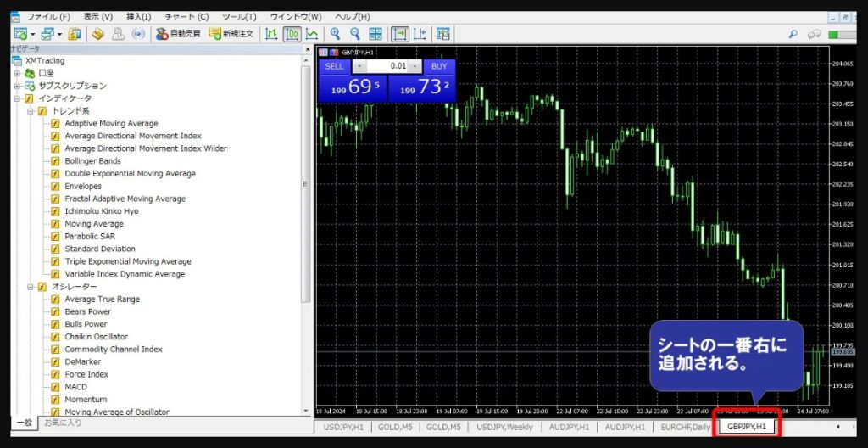
Task: Collapse the トレンド系 folder
Action: click(31, 111)
